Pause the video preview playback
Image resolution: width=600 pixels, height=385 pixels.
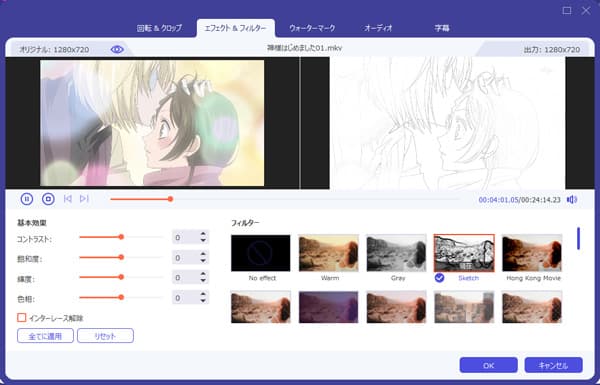click(x=27, y=199)
